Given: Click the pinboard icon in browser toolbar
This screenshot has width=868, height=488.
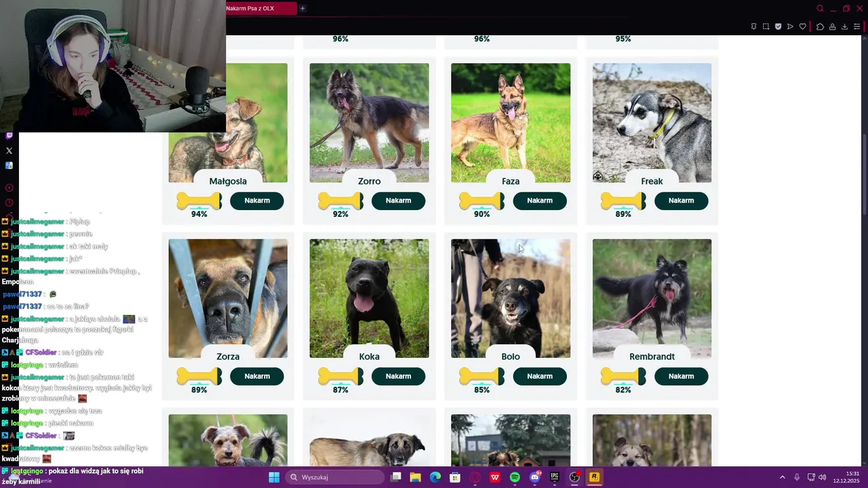Looking at the screenshot, I should click(x=753, y=26).
